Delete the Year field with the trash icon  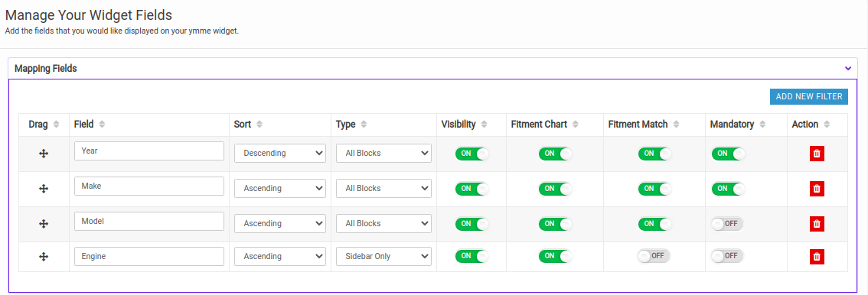click(x=817, y=154)
